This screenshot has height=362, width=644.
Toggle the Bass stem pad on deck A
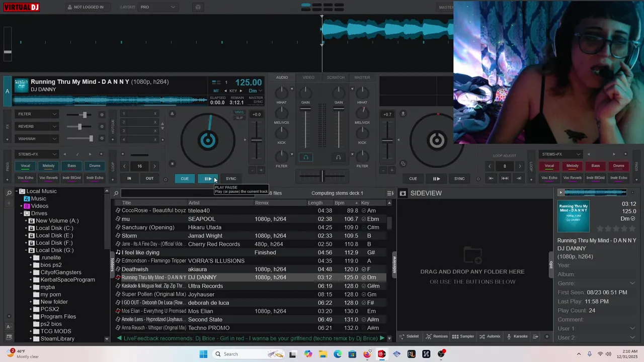(71, 165)
